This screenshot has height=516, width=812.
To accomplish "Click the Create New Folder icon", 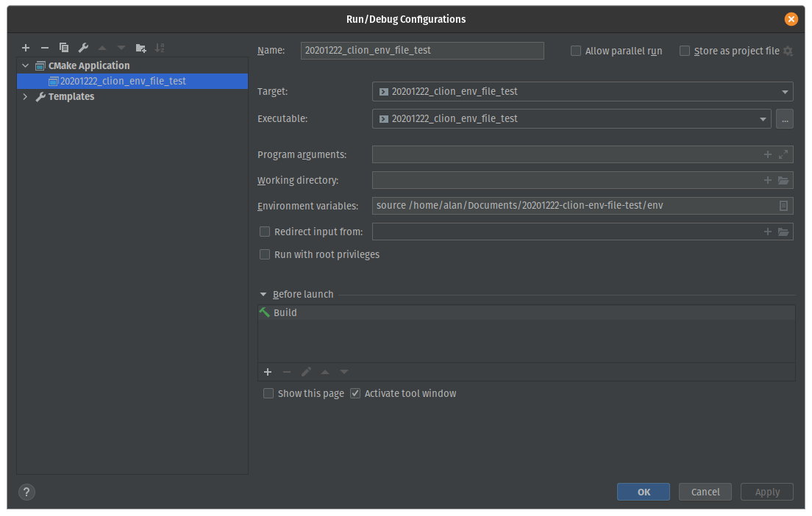I will tap(140, 48).
